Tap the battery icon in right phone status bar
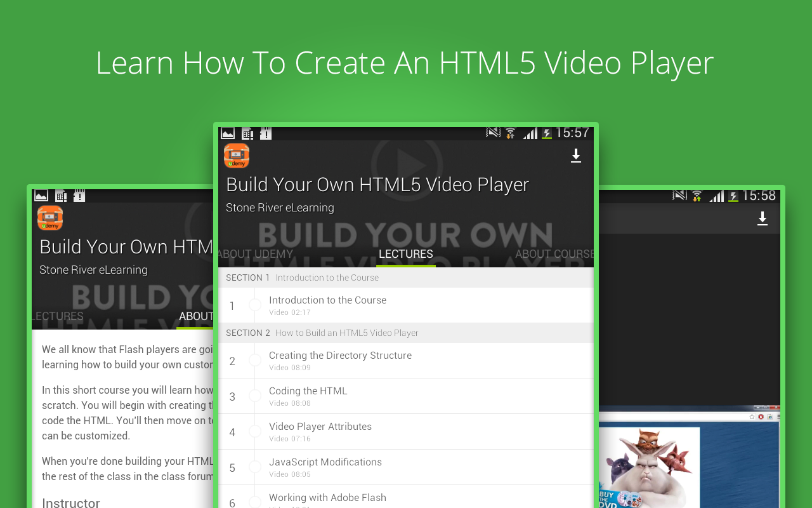Viewport: 812px width, 508px height. click(x=733, y=196)
